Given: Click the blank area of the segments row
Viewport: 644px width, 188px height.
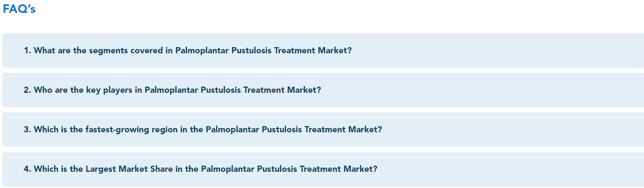Looking at the screenshot, I should coord(499,50).
